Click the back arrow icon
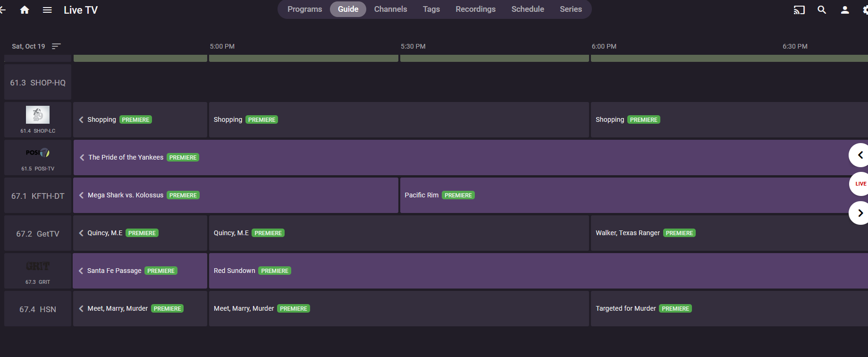 coord(3,10)
